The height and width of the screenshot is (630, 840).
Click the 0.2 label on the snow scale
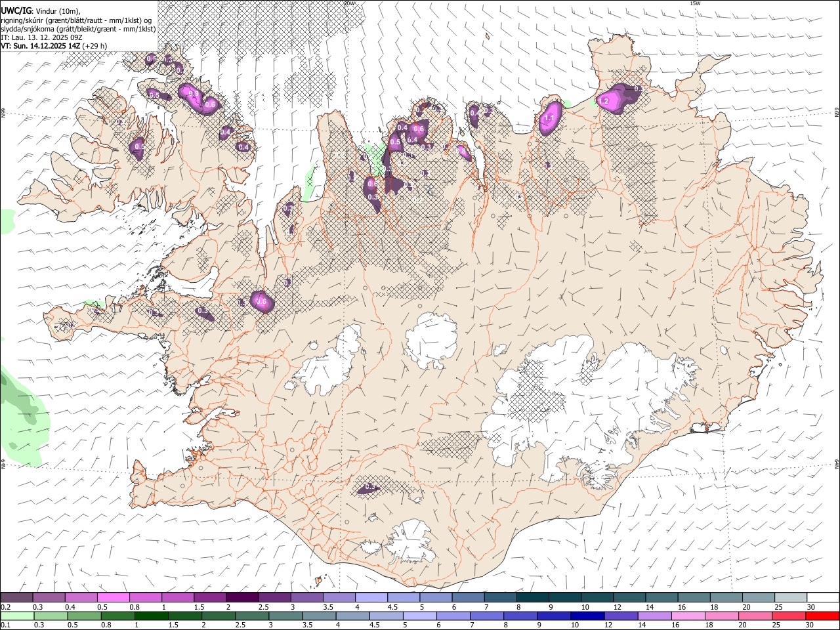[x=5, y=607]
